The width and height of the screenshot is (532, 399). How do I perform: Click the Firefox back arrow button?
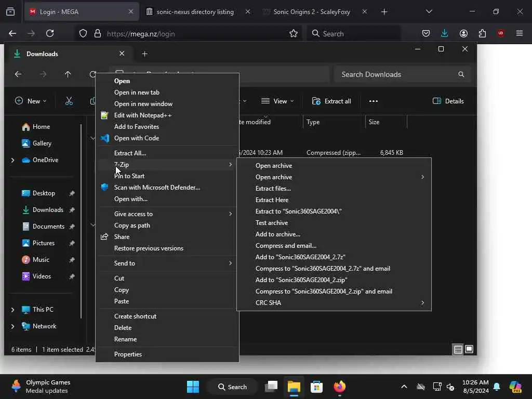12,33
